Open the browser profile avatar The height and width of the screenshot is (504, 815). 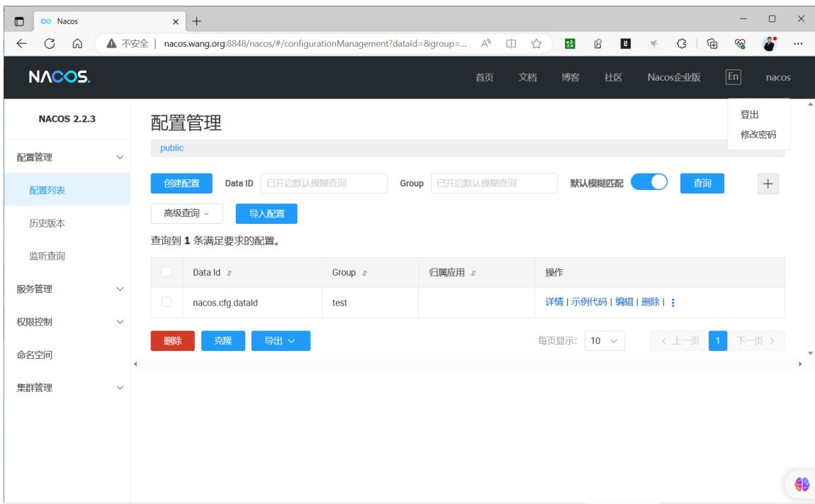[x=769, y=44]
